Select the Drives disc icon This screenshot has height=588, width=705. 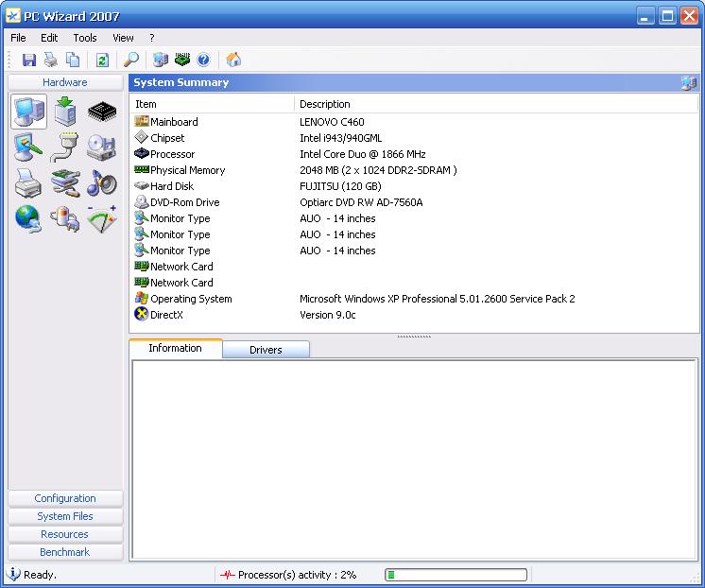point(102,147)
